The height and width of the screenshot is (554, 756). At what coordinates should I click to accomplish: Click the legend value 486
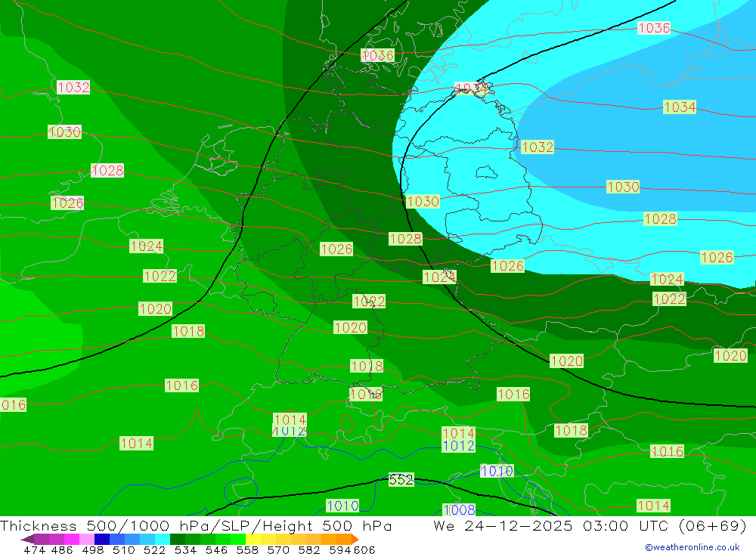point(62,549)
